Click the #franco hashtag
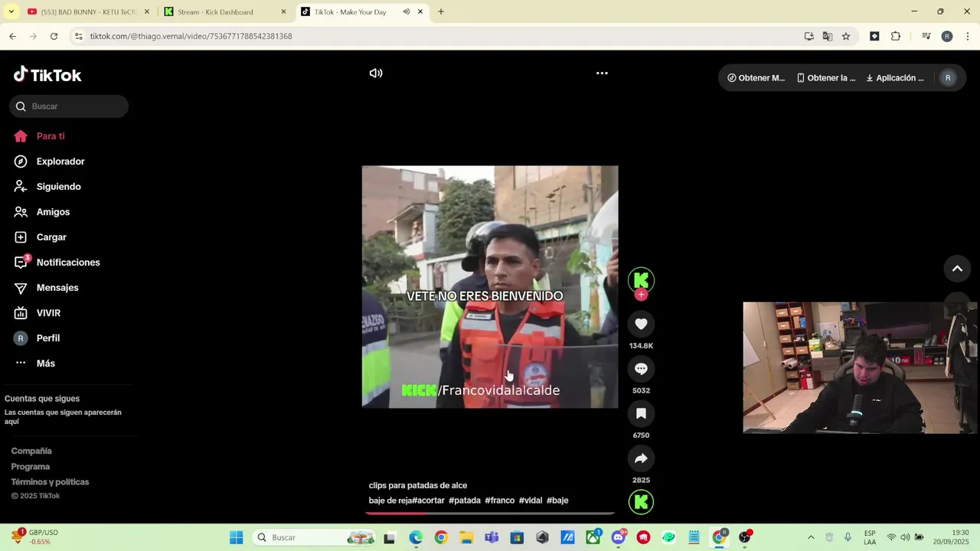 tap(500, 500)
